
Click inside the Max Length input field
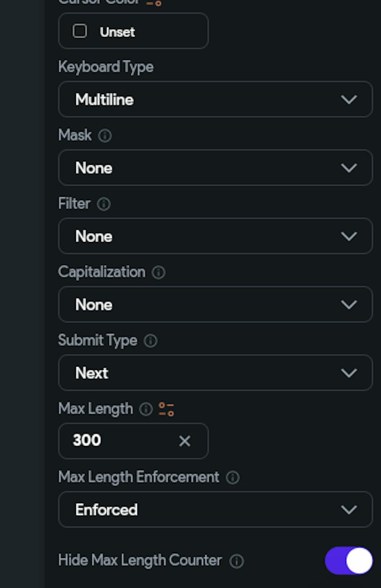coord(114,441)
